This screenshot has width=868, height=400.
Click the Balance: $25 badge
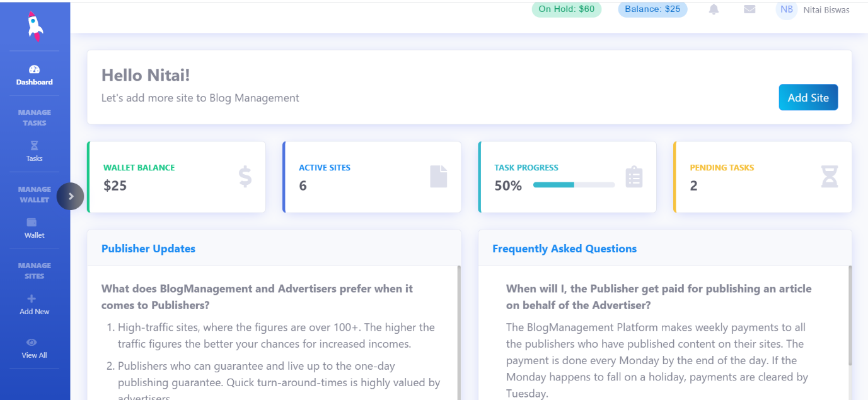[x=652, y=9]
